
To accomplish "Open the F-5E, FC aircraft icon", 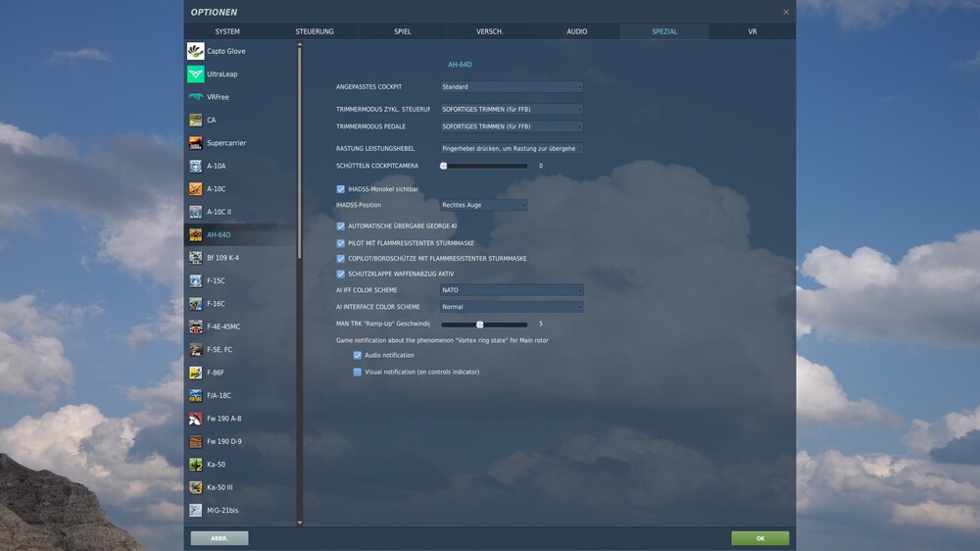I will click(x=196, y=350).
